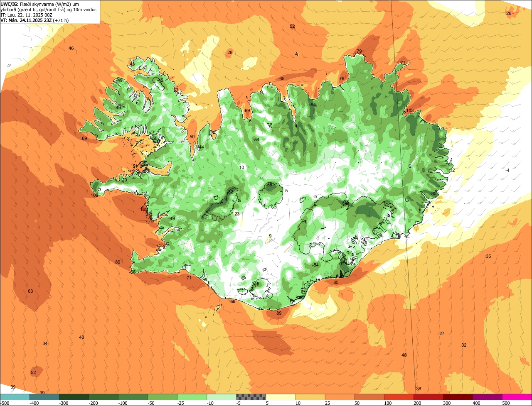532x406 pixels.
Task: Click the map value '103' on the east coast
Action: point(410,110)
